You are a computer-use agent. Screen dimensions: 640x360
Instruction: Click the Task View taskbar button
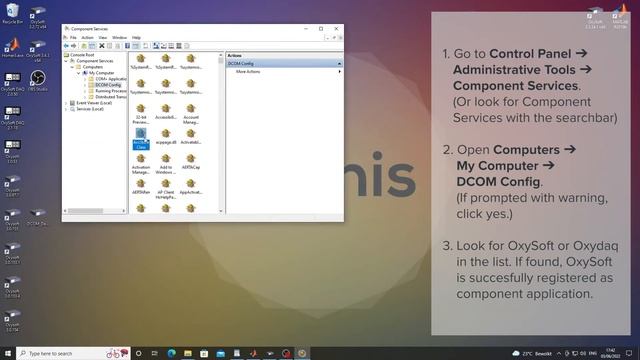pyautogui.click(x=155, y=353)
